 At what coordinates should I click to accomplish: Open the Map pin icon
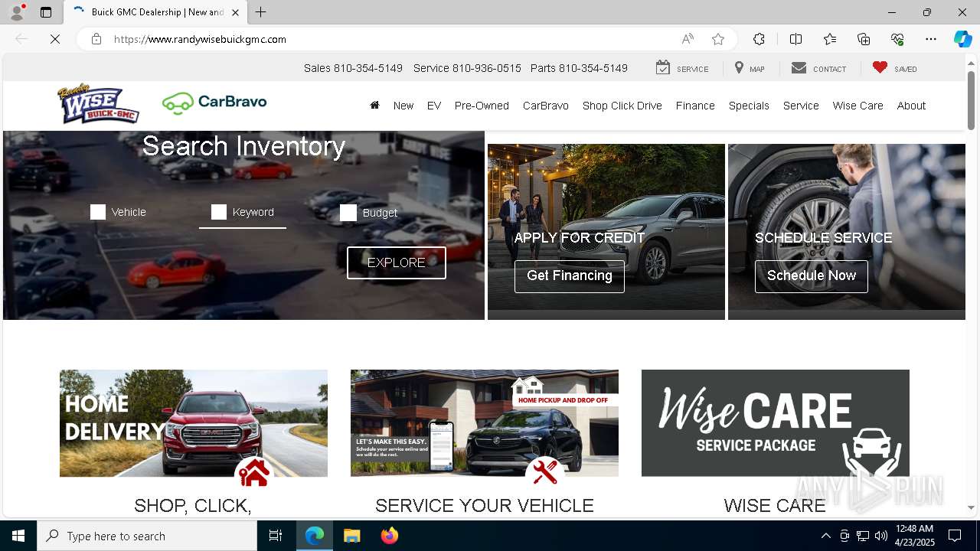(739, 68)
